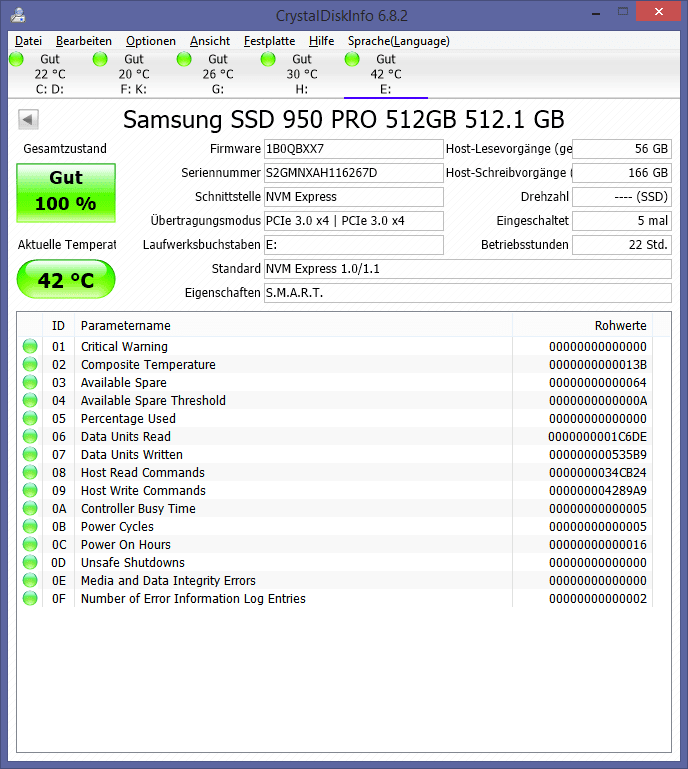Click the Drehzahl value ---- (SSD)
The image size is (688, 769).
(x=622, y=197)
